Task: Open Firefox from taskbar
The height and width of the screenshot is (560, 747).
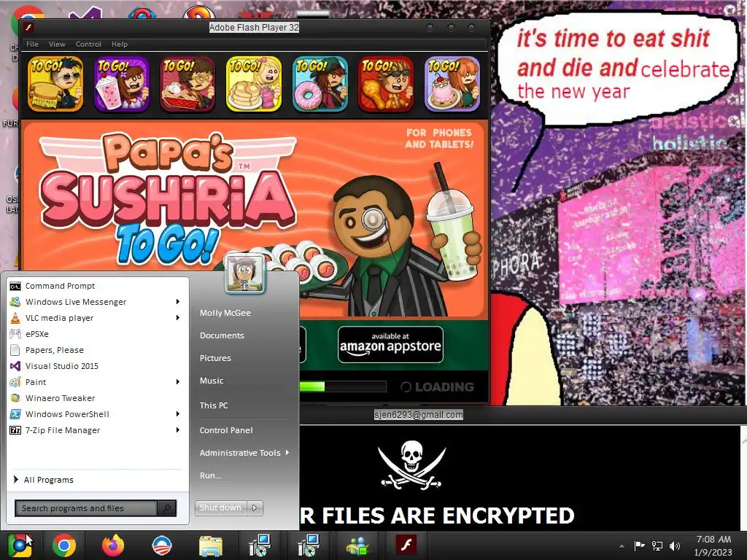Action: (x=113, y=545)
